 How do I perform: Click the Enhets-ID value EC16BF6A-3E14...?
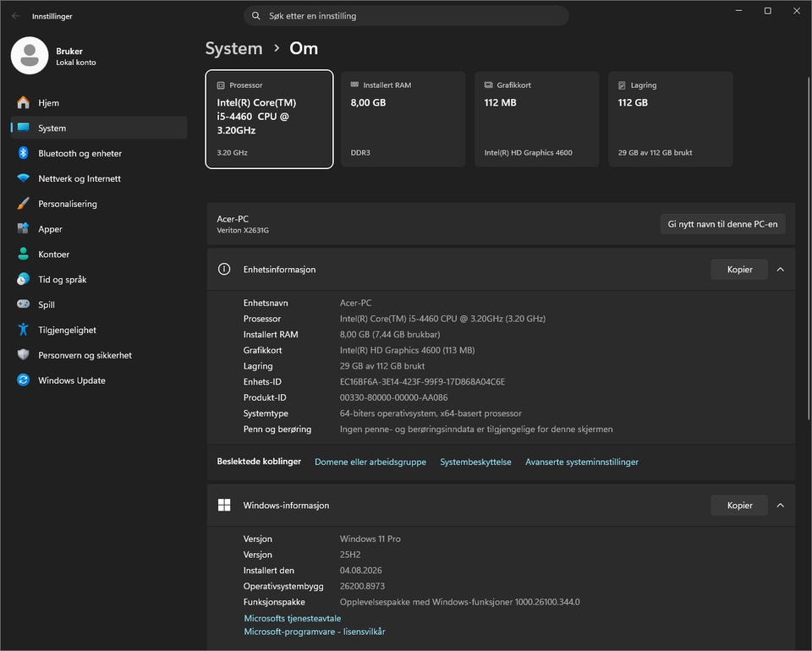[422, 381]
